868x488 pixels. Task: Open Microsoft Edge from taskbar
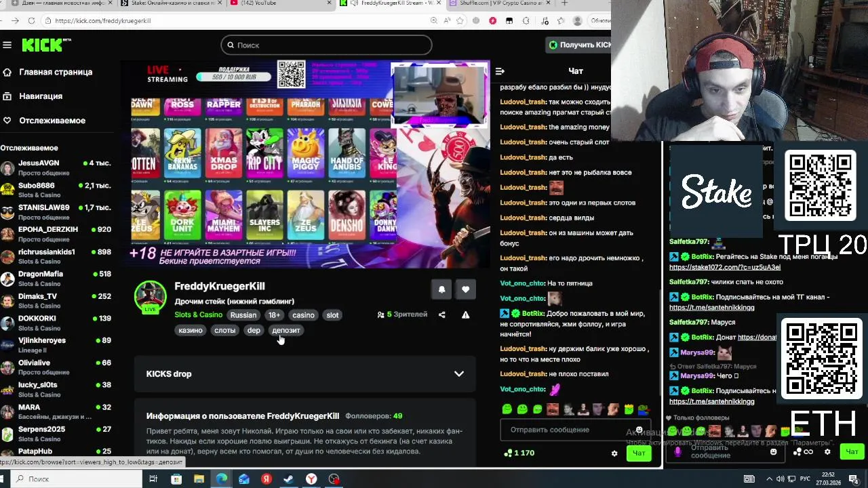[221, 479]
